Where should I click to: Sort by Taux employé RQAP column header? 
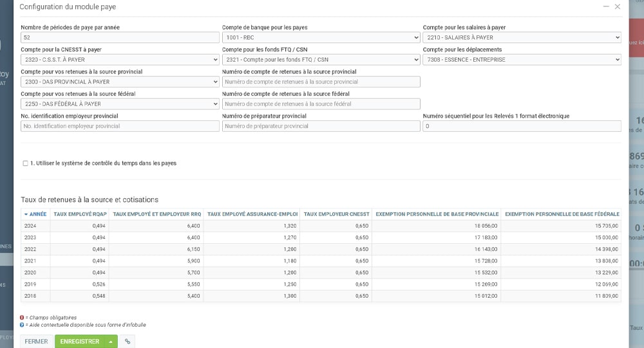[x=79, y=214]
